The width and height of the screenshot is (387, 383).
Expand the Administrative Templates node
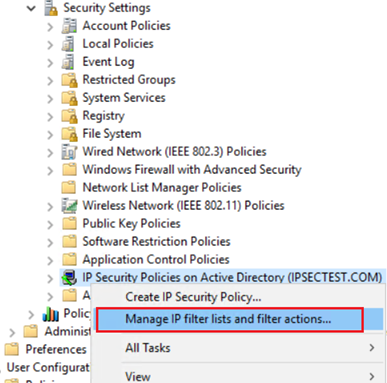pyautogui.click(x=12, y=333)
